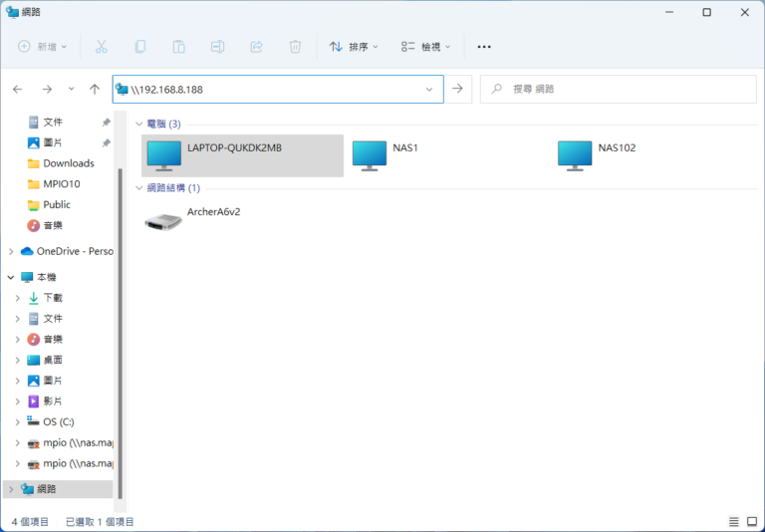Click the navigation pane vertical scrollbar
Screen dimensions: 765x532
[120, 333]
